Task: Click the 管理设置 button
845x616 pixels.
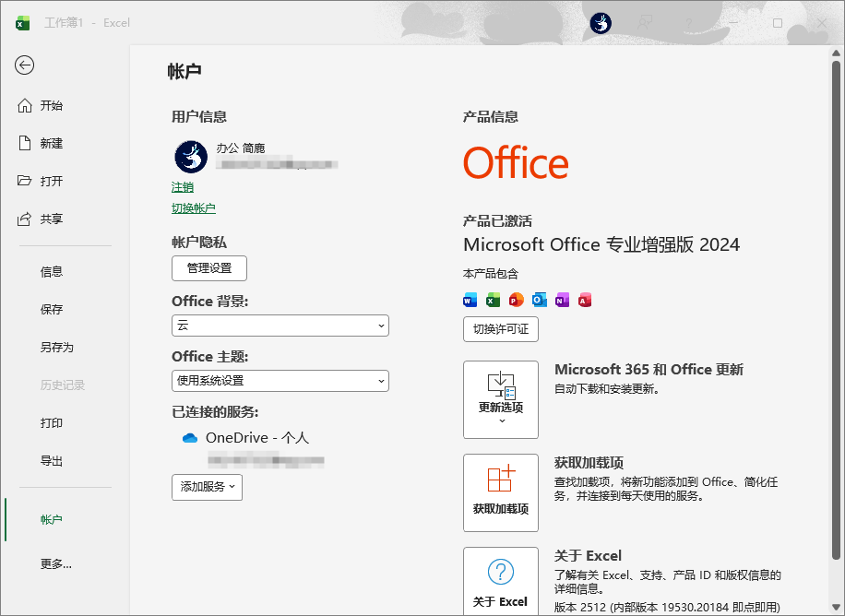Action: pos(208,268)
